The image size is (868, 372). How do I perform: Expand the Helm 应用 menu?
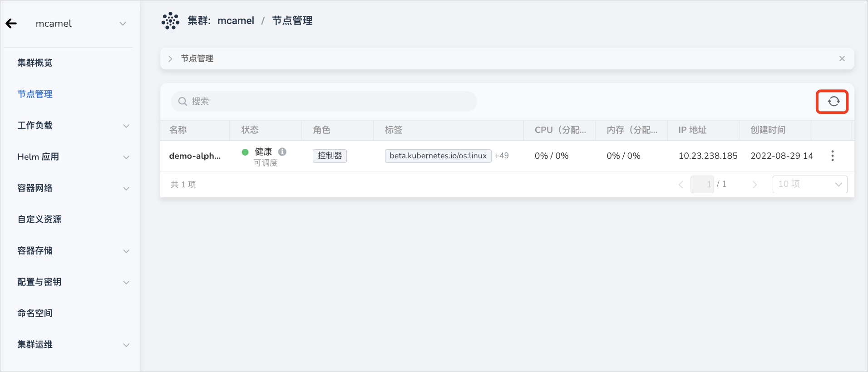(126, 157)
